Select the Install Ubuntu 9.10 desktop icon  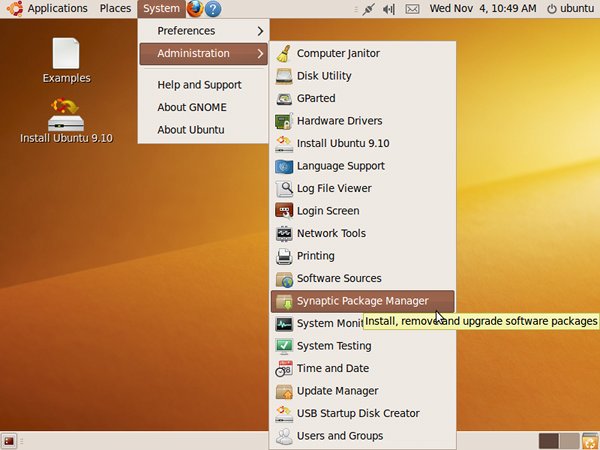(66, 121)
